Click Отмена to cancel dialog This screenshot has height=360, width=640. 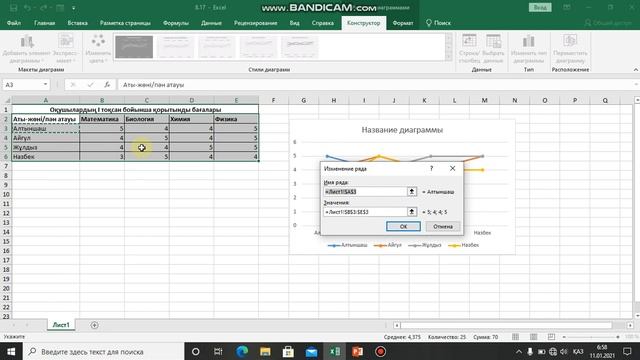(x=443, y=226)
